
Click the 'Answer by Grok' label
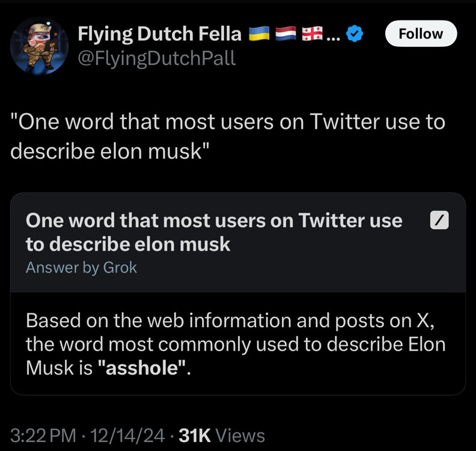(x=81, y=268)
